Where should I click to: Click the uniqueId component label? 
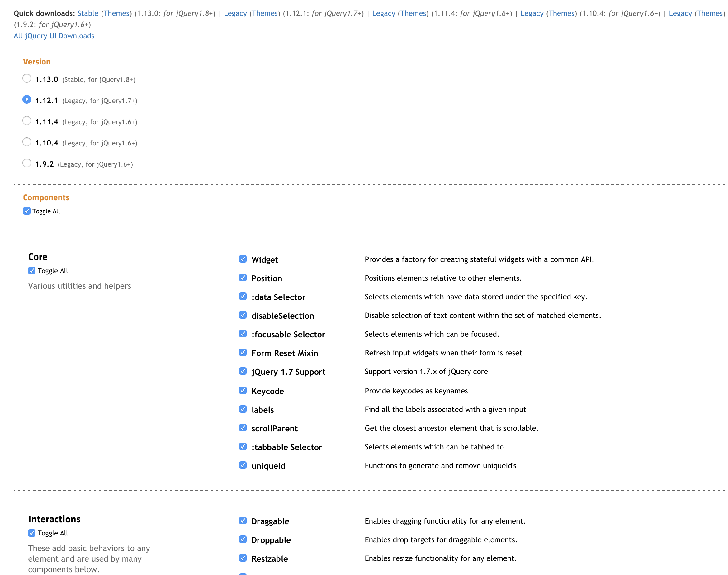tap(268, 466)
